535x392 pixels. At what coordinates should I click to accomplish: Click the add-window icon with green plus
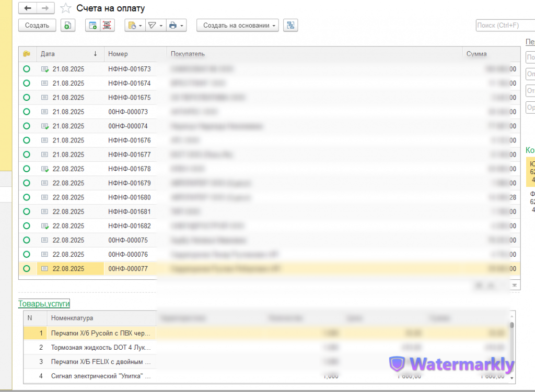point(92,26)
